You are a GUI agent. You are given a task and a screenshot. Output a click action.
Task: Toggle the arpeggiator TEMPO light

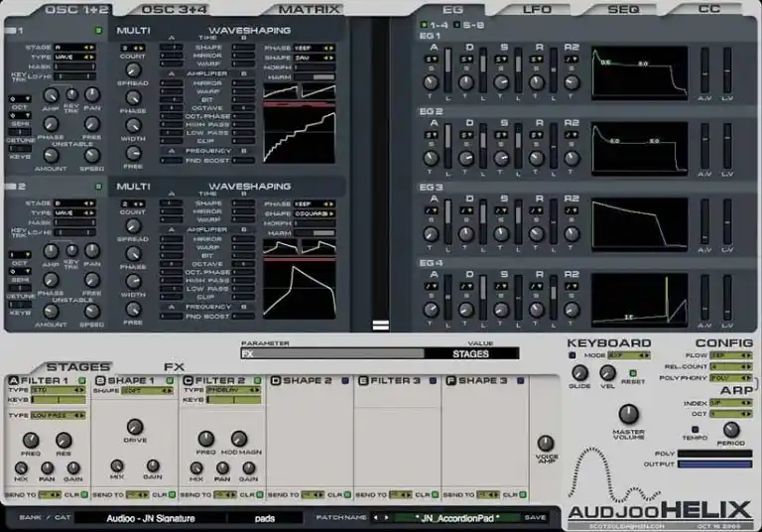tap(695, 430)
